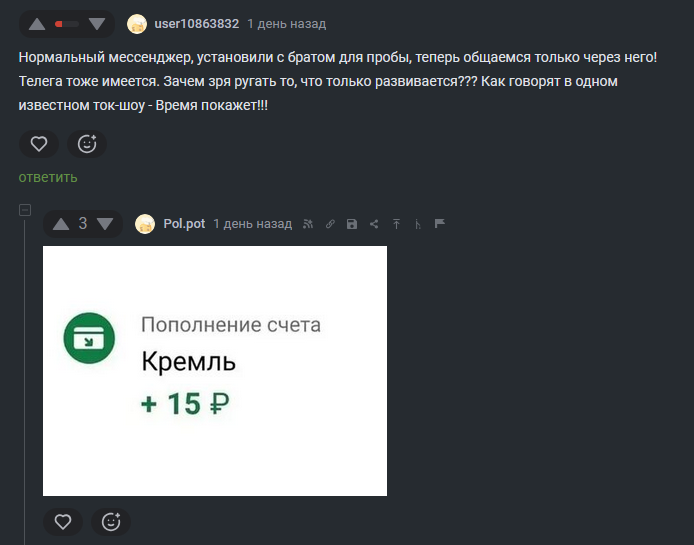694x545 pixels.
Task: Click the share icon on Pol.pot's comment
Action: click(x=374, y=224)
